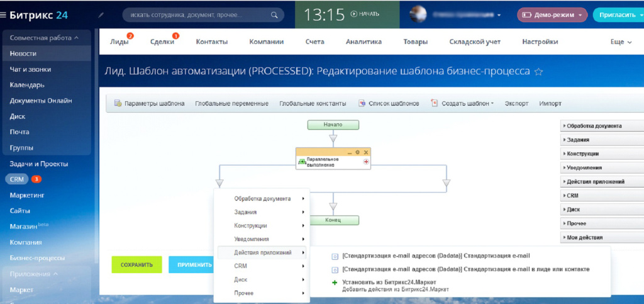Image resolution: width=644 pixels, height=304 pixels.
Task: Open Создать шаблон dropdown
Action: click(492, 104)
